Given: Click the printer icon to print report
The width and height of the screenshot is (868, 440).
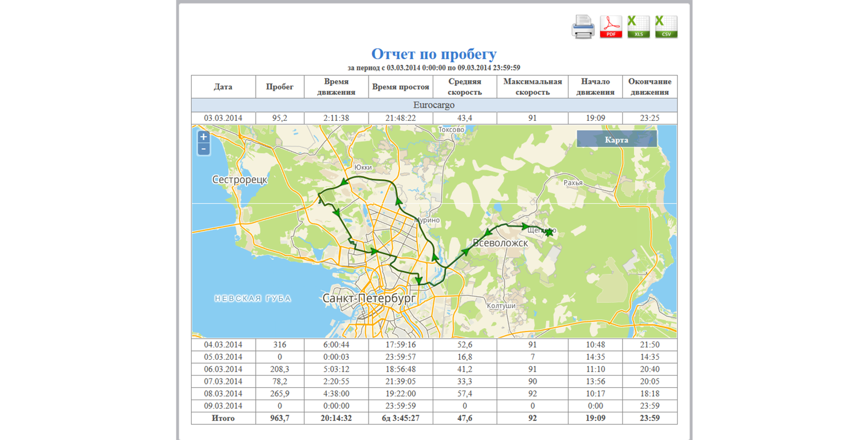Looking at the screenshot, I should (x=583, y=27).
